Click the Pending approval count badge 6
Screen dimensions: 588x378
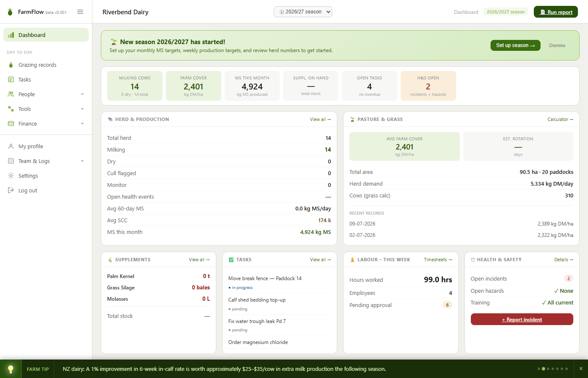click(447, 305)
